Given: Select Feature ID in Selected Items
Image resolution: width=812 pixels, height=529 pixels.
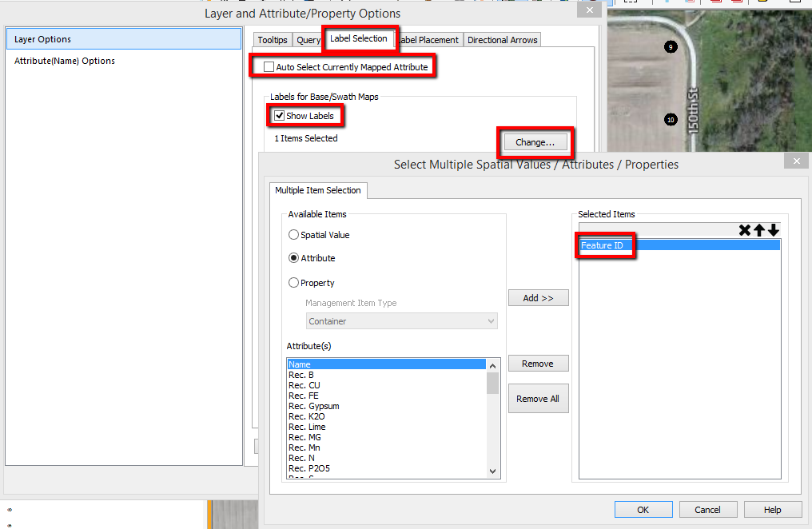Looking at the screenshot, I should tap(679, 245).
